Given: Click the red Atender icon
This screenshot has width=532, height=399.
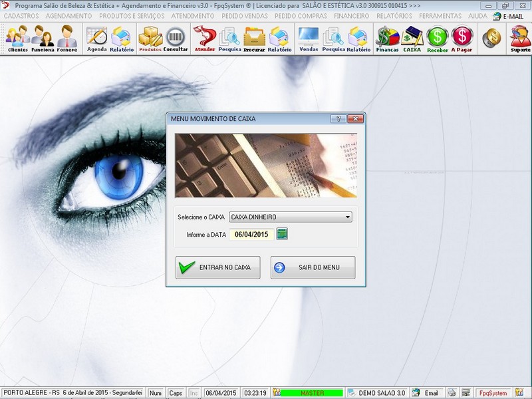Looking at the screenshot, I should (205, 39).
